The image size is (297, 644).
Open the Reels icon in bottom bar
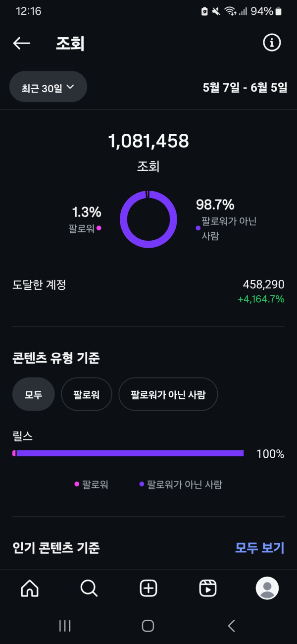208,588
